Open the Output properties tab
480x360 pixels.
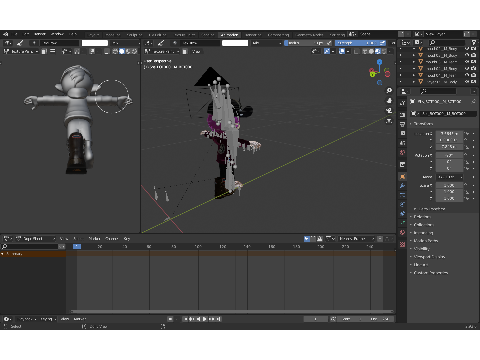403,124
